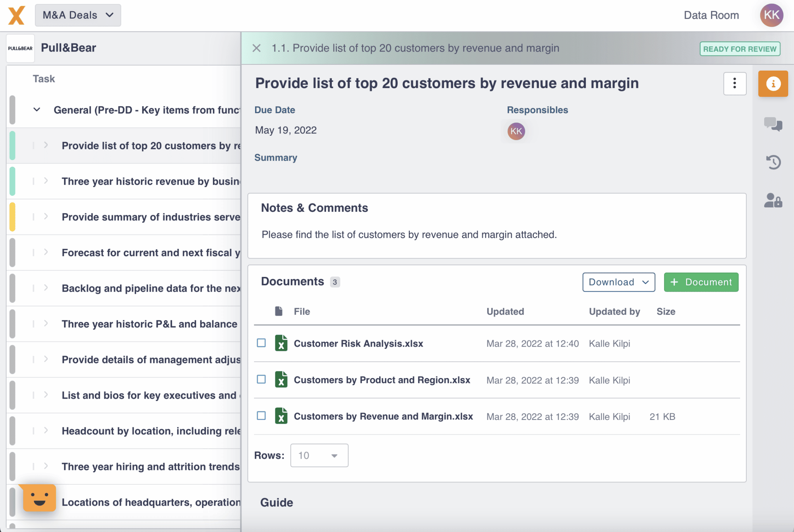The height and width of the screenshot is (532, 794).
Task: Collapse the General Pre-DD section
Action: (x=37, y=110)
